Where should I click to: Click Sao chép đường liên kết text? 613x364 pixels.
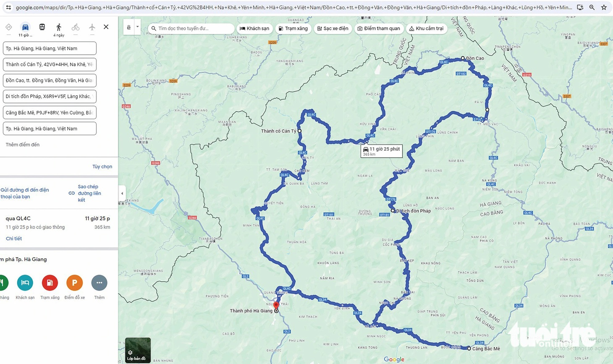(89, 193)
